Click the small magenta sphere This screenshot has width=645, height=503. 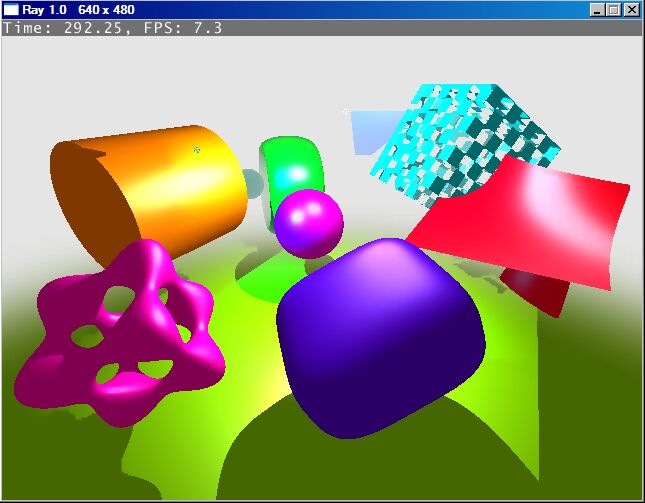coord(308,223)
